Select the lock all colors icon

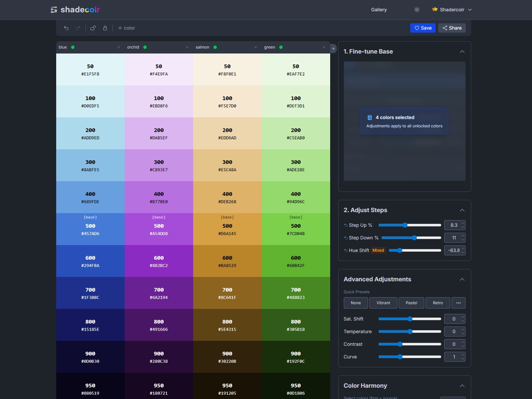coord(105,28)
